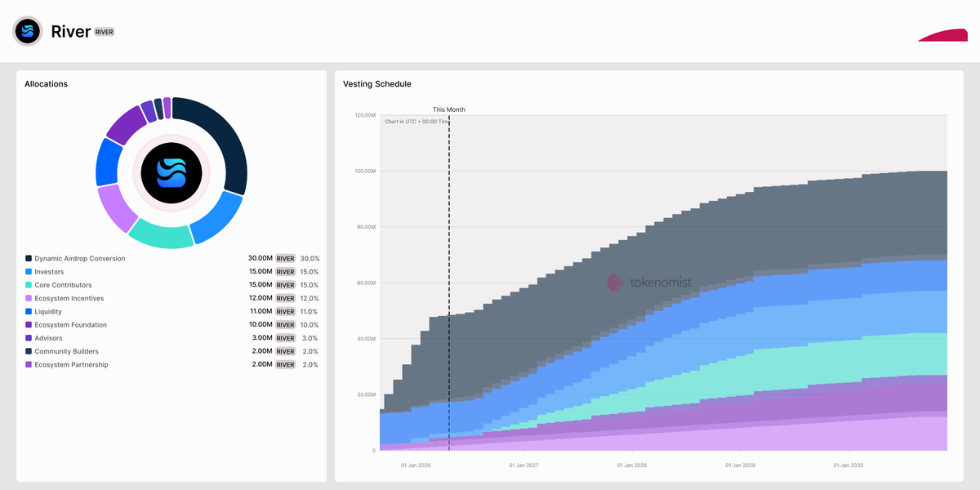Click the River token logo in the header
980x490 pixels.
coord(27,31)
